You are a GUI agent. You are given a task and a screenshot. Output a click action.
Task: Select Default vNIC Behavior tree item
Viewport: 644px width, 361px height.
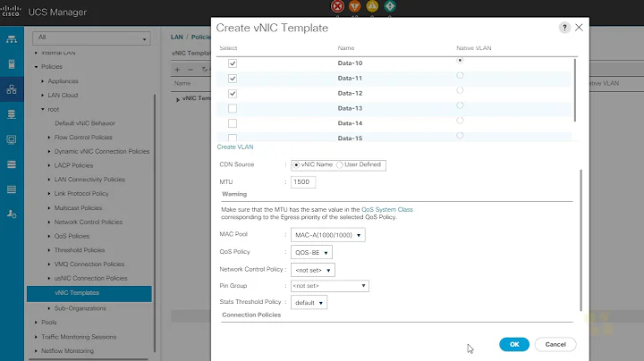[x=85, y=123]
